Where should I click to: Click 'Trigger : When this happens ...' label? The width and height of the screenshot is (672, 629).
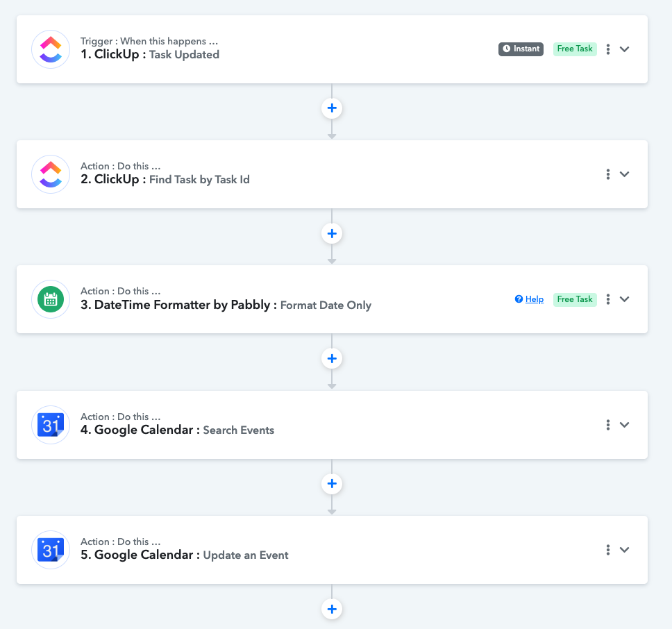(149, 41)
